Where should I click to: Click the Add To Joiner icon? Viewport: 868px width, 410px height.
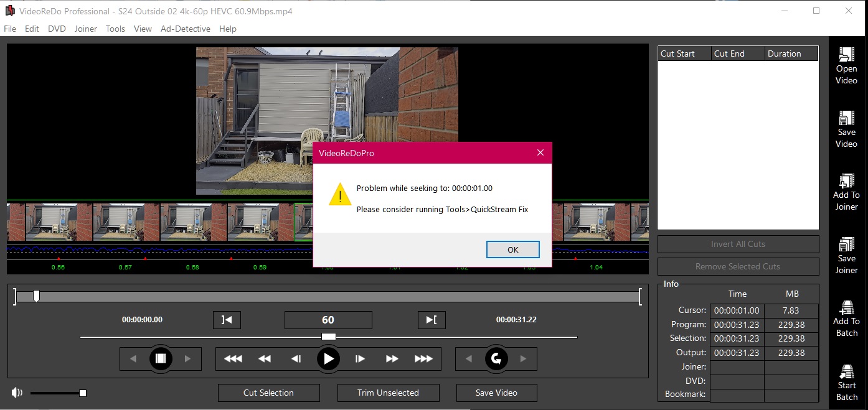(846, 181)
